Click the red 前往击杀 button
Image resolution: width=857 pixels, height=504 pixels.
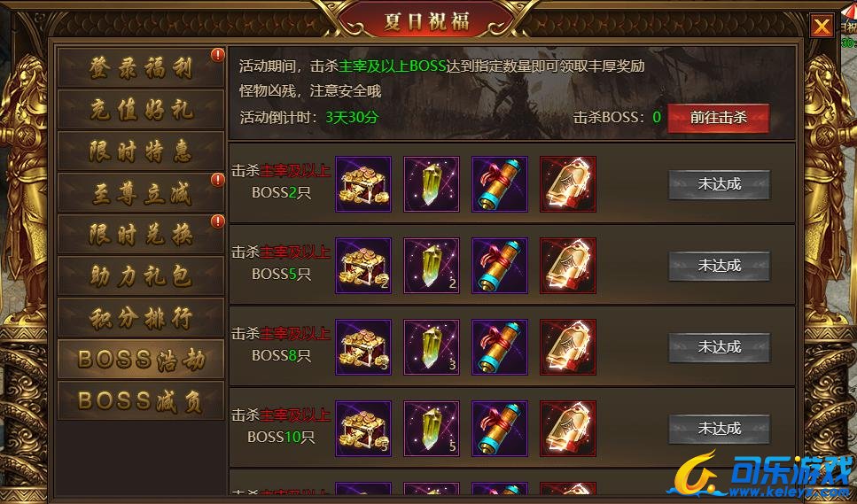coord(718,118)
